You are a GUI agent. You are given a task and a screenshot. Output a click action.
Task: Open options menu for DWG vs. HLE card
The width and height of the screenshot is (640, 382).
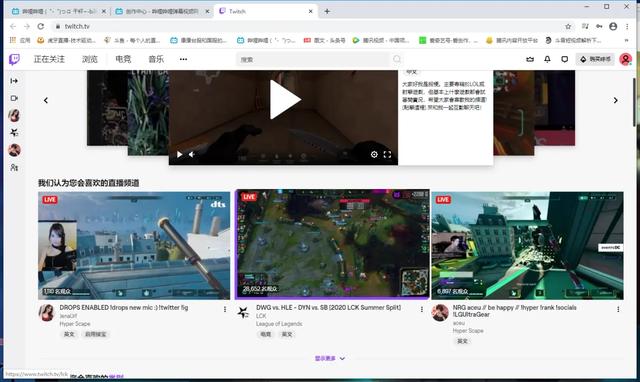click(422, 309)
